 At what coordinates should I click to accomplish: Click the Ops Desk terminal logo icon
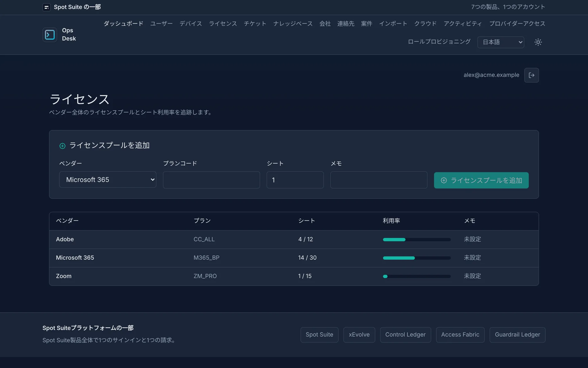pos(50,35)
